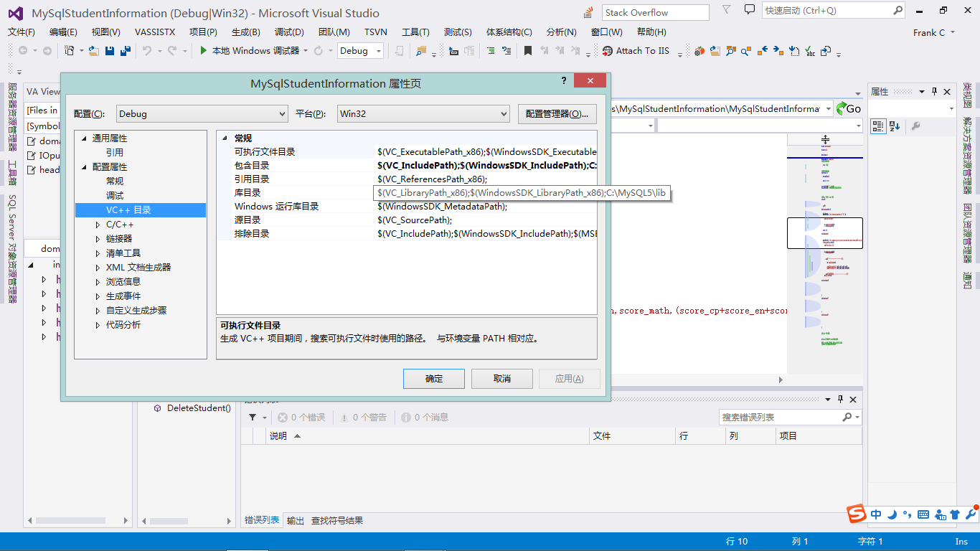Image resolution: width=980 pixels, height=551 pixels.
Task: Click the New Project toolbar icon
Action: coord(70,51)
